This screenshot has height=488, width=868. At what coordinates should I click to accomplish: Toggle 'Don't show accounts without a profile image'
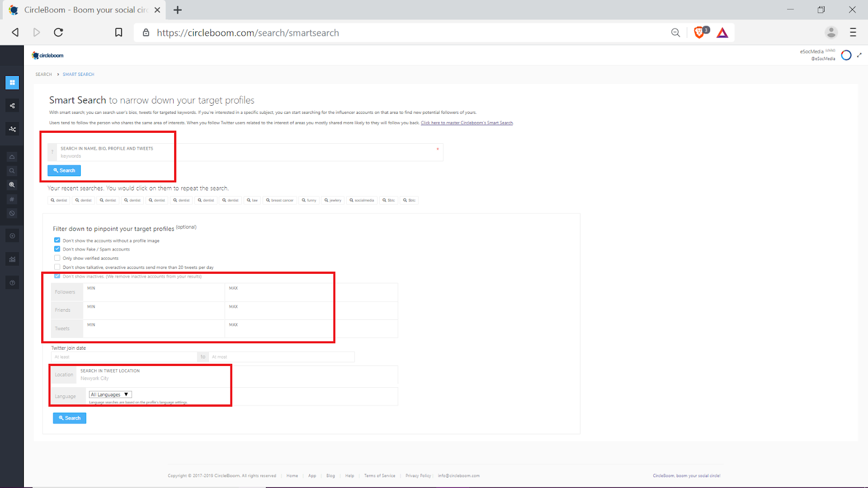pyautogui.click(x=57, y=240)
